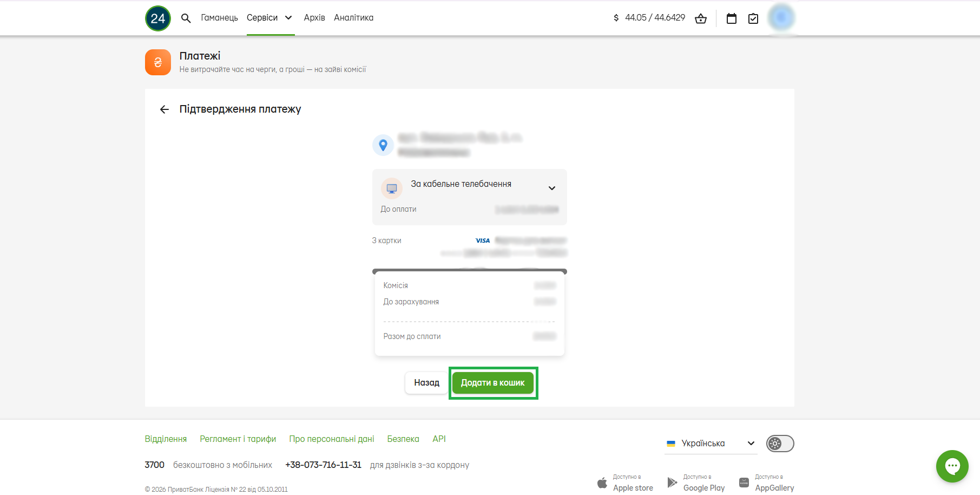Click the Ukrainian flag icon
This screenshot has height=495, width=980.
[671, 444]
